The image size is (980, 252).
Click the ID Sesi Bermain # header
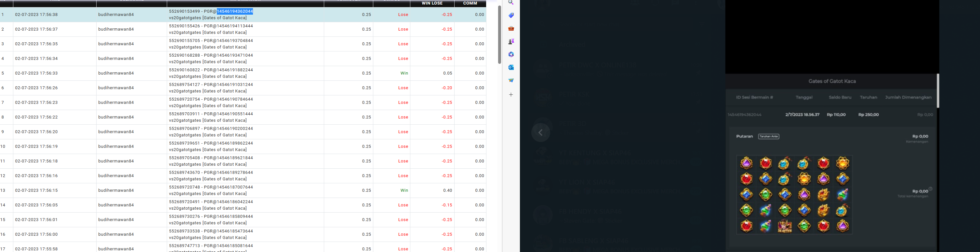click(x=754, y=97)
